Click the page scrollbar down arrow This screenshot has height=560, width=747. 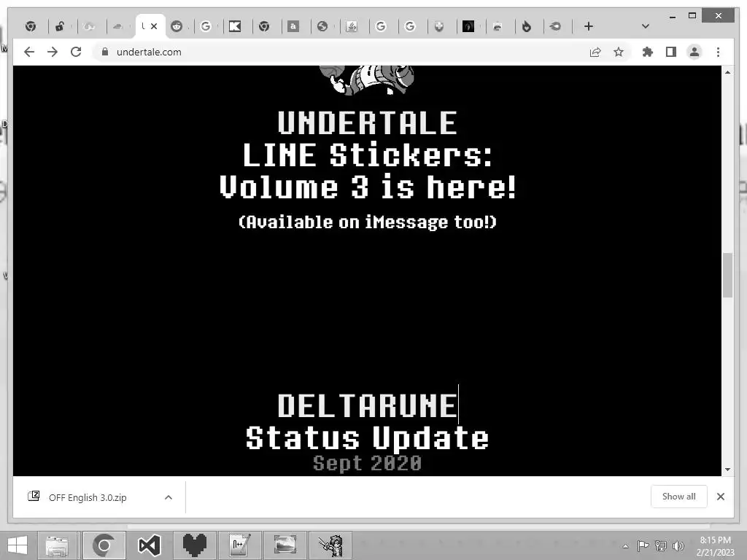(x=727, y=470)
